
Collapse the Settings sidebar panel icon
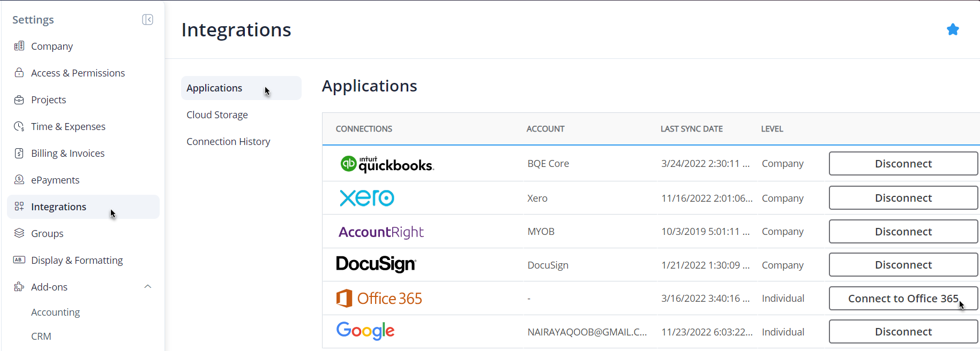pos(148,20)
